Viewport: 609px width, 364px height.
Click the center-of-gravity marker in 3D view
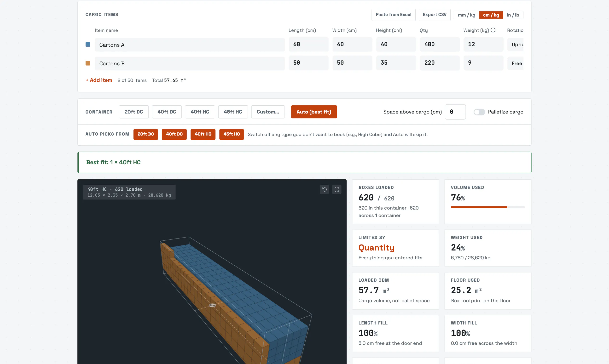coord(212,305)
